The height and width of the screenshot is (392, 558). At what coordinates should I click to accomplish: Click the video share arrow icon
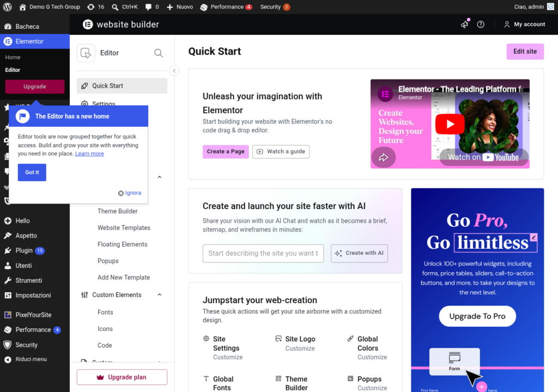coord(383,157)
